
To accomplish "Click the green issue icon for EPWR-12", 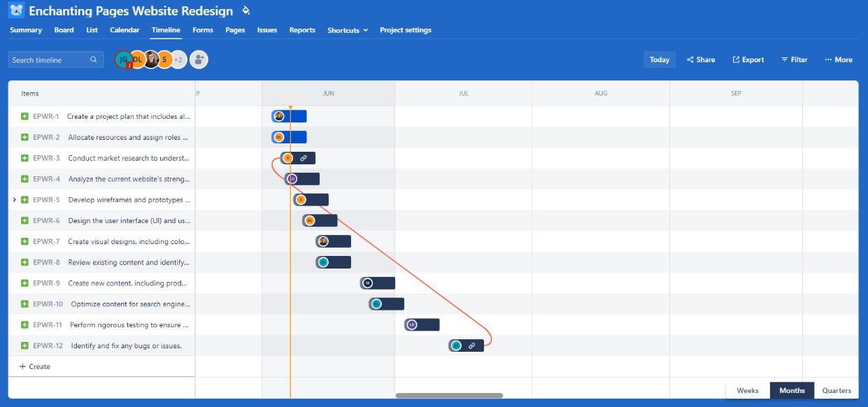I will (x=24, y=345).
